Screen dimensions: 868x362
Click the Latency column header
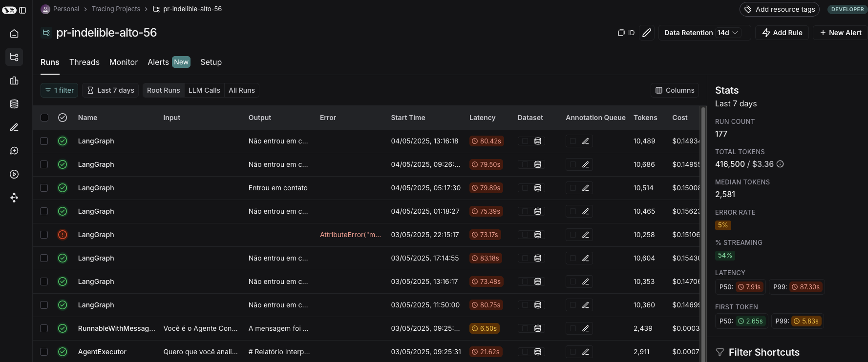click(x=482, y=118)
